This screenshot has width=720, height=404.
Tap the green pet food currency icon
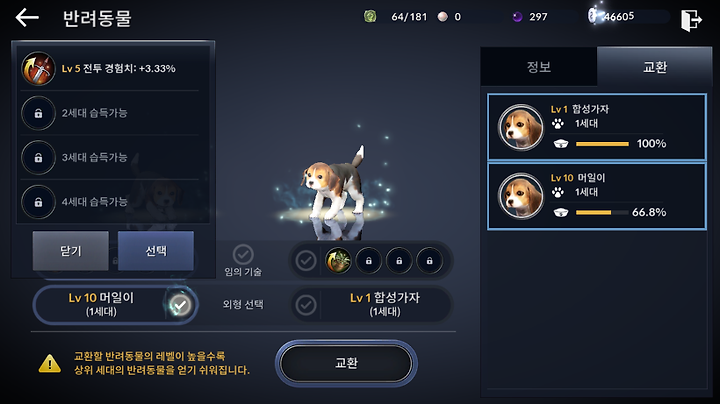370,17
